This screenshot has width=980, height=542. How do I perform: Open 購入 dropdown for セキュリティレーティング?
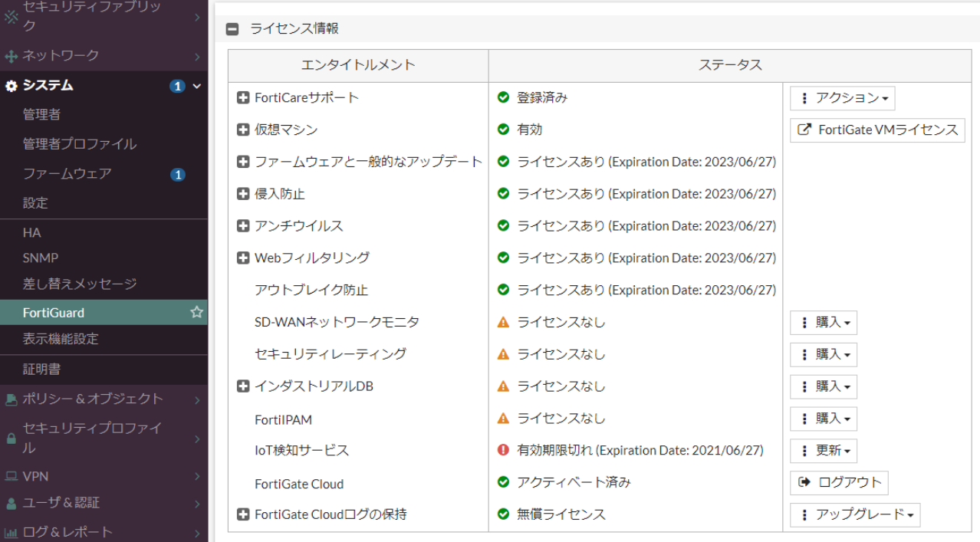pos(824,355)
